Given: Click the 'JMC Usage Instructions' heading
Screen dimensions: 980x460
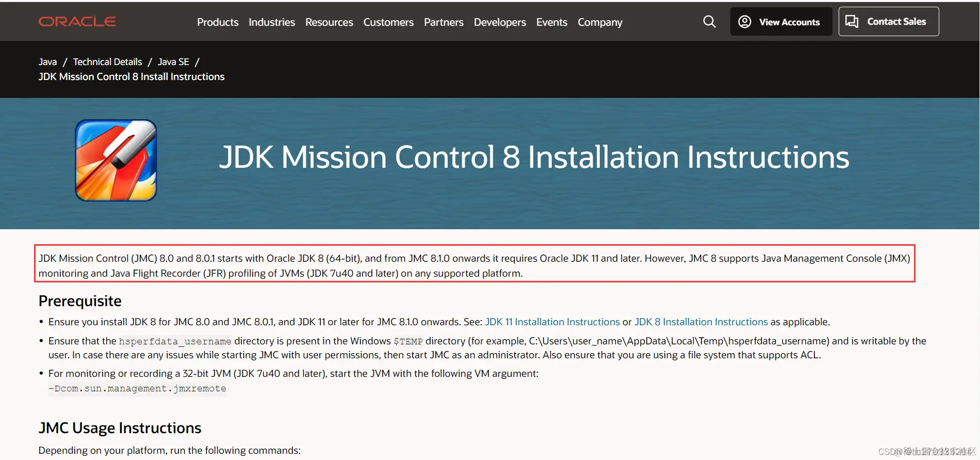Looking at the screenshot, I should click(120, 428).
